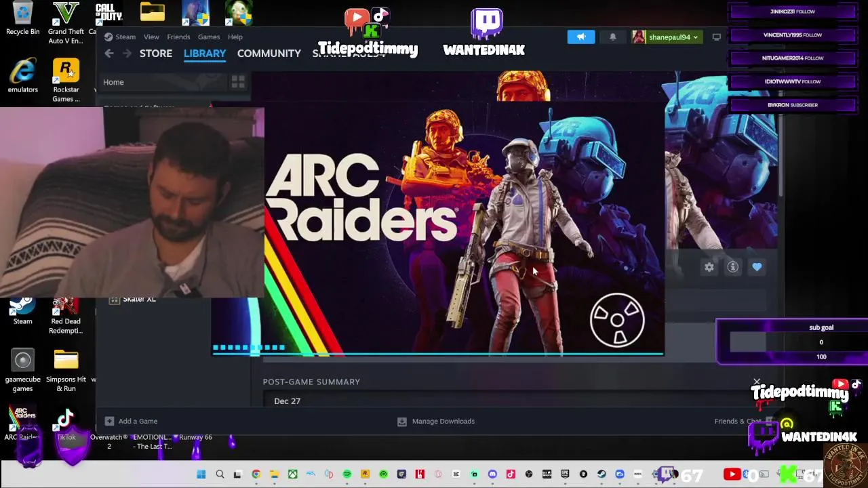Open Windows taskbar search
The width and height of the screenshot is (868, 488).
220,474
